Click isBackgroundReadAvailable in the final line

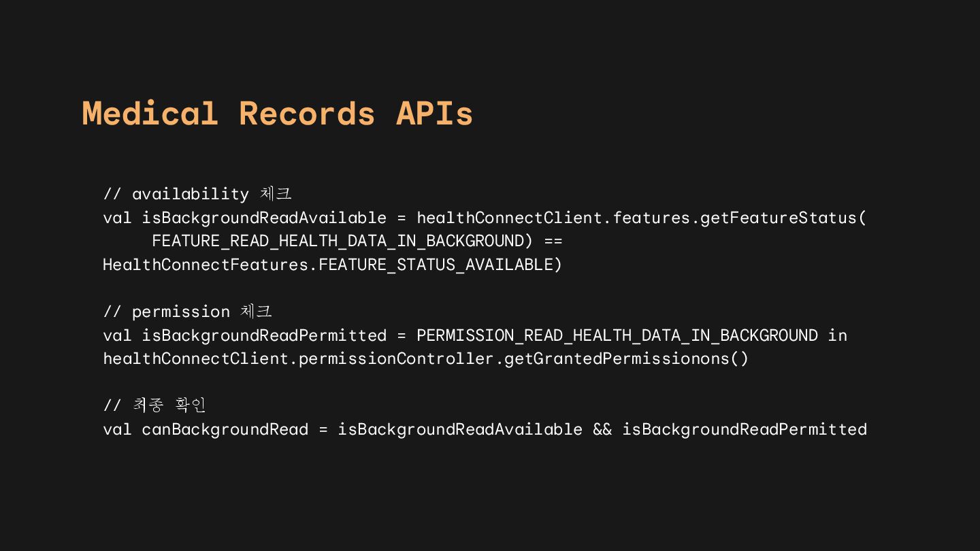tap(460, 429)
